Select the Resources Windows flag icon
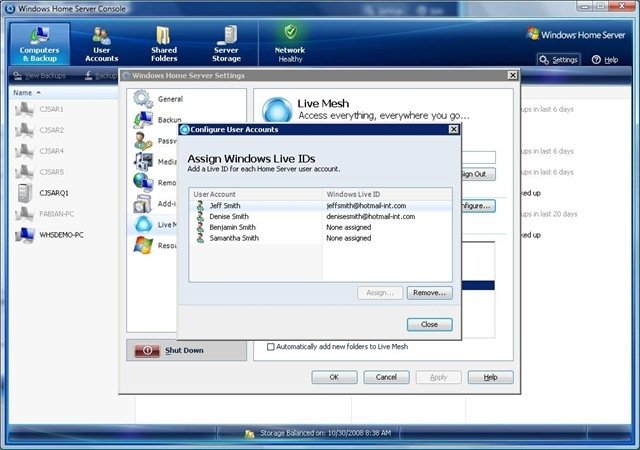Viewport: 640px width, 450px height. coord(143,245)
